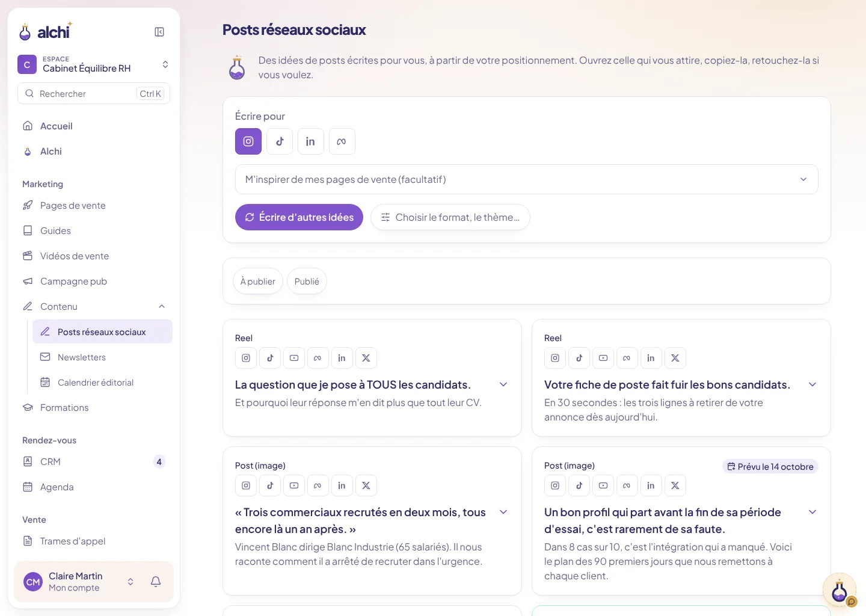866x616 pixels.
Task: Click TikTok icon on Trois commerciaux card
Action: tap(270, 485)
